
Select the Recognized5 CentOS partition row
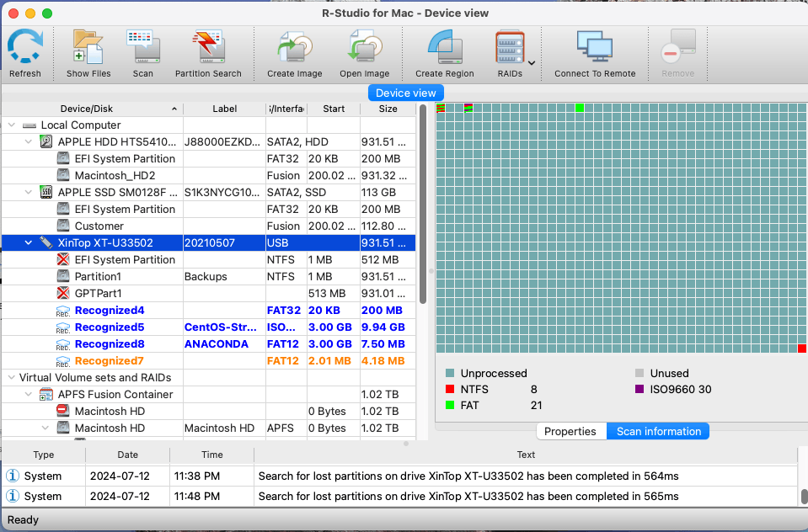pos(209,327)
